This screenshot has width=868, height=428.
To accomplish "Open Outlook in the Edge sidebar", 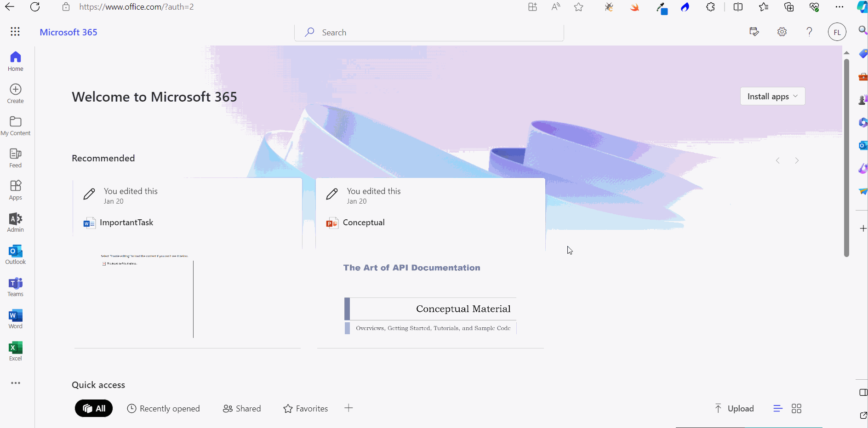I will click(x=863, y=146).
